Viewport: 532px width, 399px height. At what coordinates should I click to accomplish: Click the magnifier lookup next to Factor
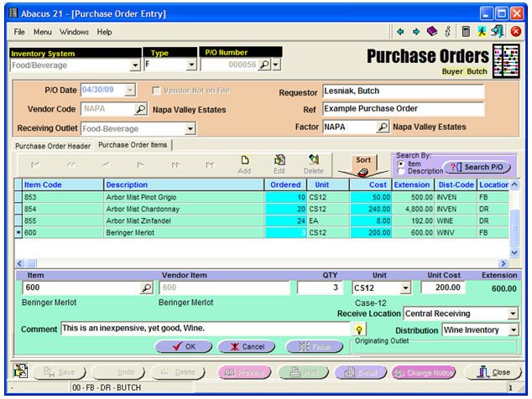pos(383,127)
